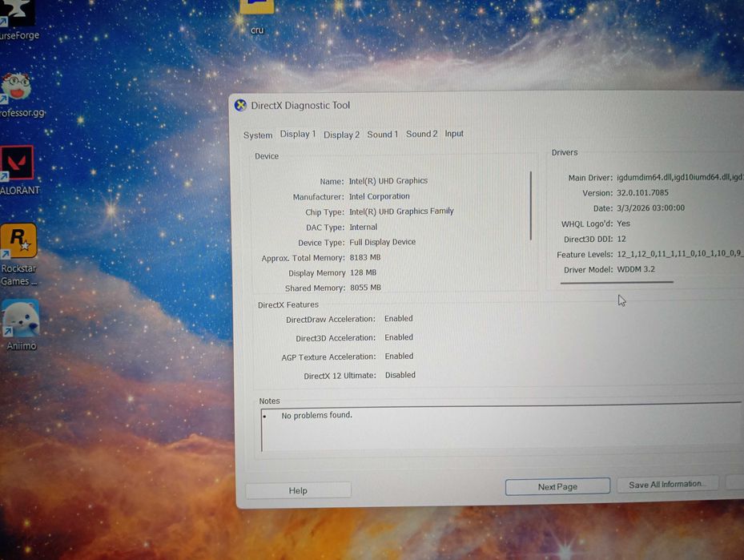Click the DirectX Diagnostic Tool title icon
744x560 pixels.
[x=240, y=106]
